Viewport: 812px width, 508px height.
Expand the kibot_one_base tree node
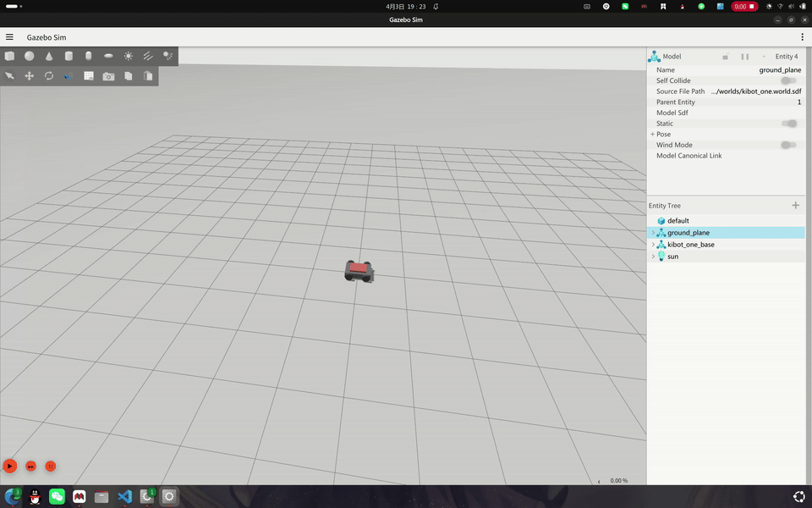click(x=652, y=245)
